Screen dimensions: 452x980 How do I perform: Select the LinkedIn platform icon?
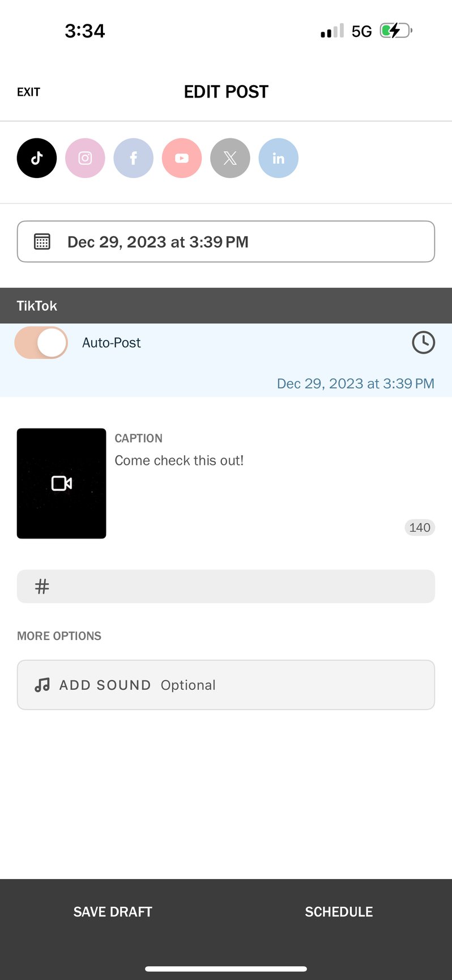[x=278, y=158]
